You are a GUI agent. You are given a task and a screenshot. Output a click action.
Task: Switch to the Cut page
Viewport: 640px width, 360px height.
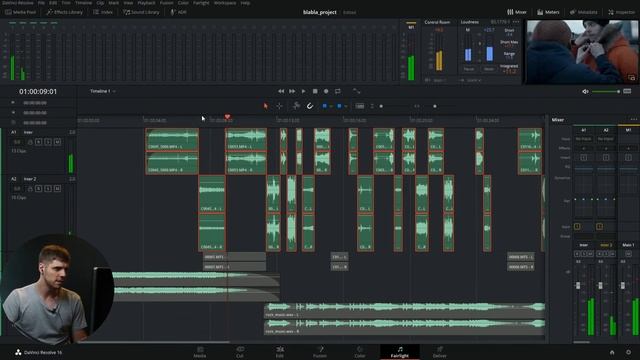tap(240, 352)
